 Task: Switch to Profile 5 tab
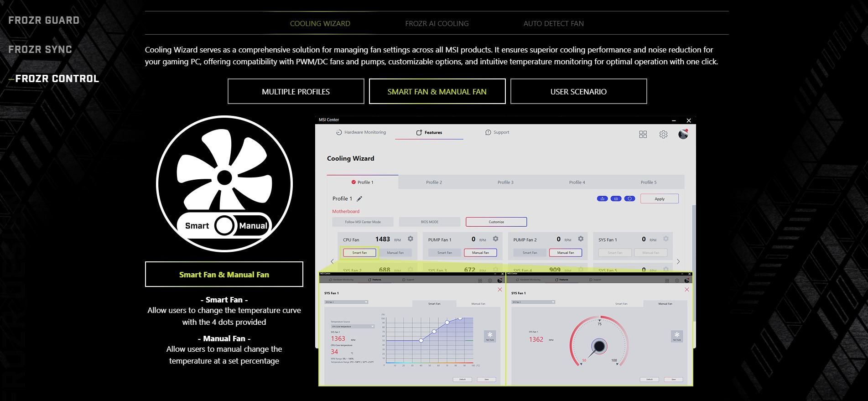pyautogui.click(x=649, y=182)
